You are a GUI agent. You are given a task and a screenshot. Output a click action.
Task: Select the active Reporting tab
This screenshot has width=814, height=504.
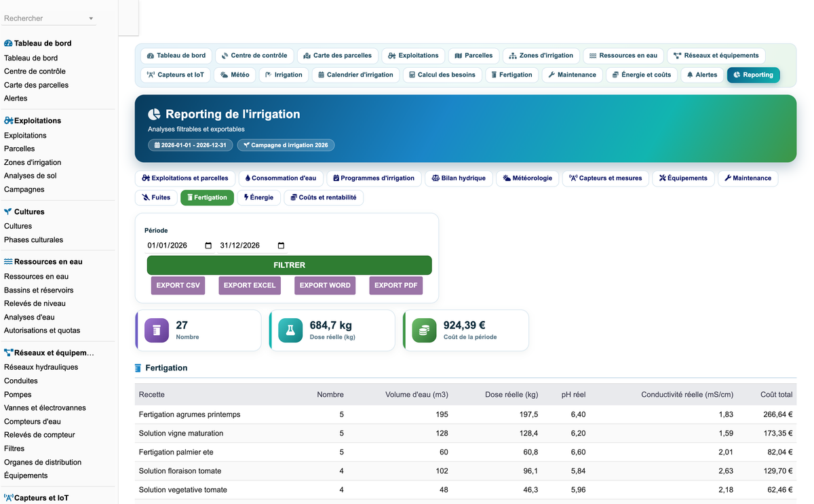[x=753, y=75]
